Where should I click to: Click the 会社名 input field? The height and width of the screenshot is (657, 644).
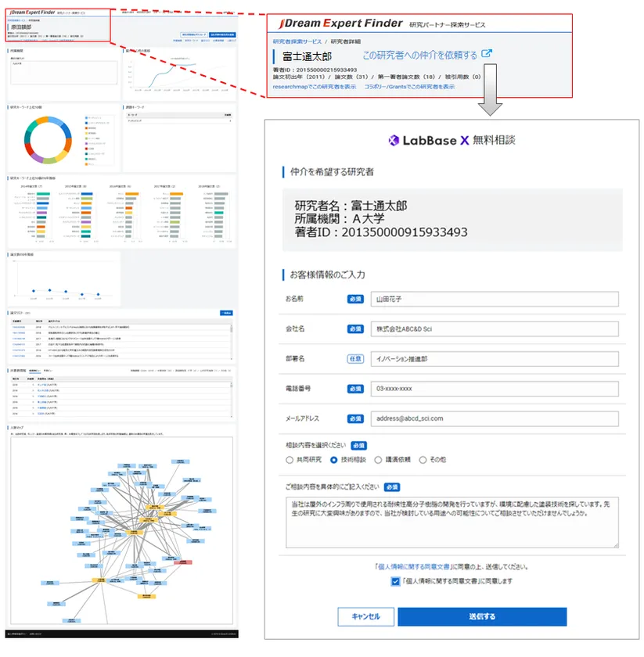coord(495,329)
